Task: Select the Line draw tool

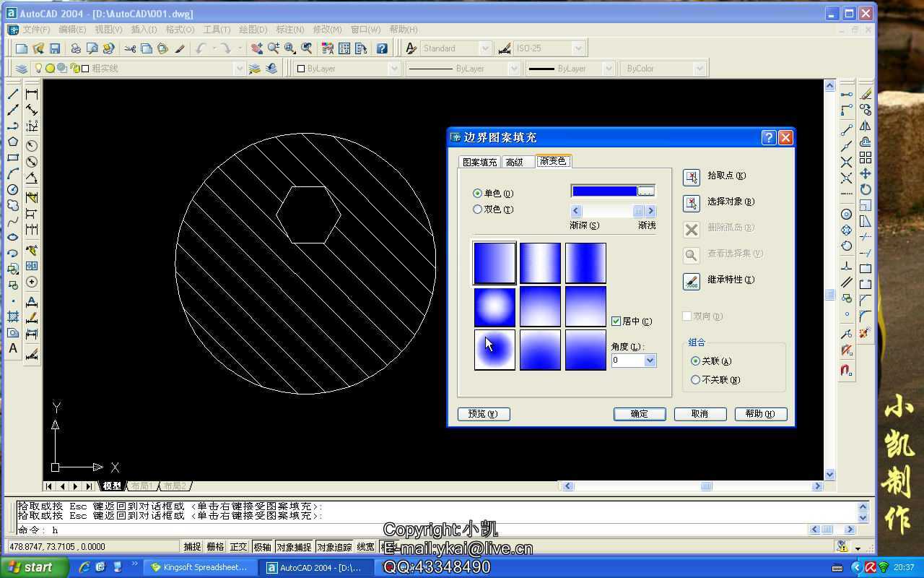Action: click(x=13, y=94)
